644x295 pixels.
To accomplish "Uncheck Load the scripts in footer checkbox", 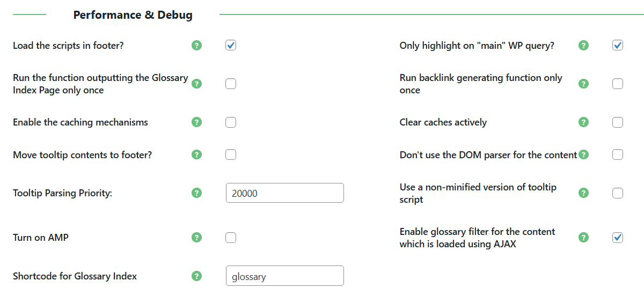I will (231, 46).
